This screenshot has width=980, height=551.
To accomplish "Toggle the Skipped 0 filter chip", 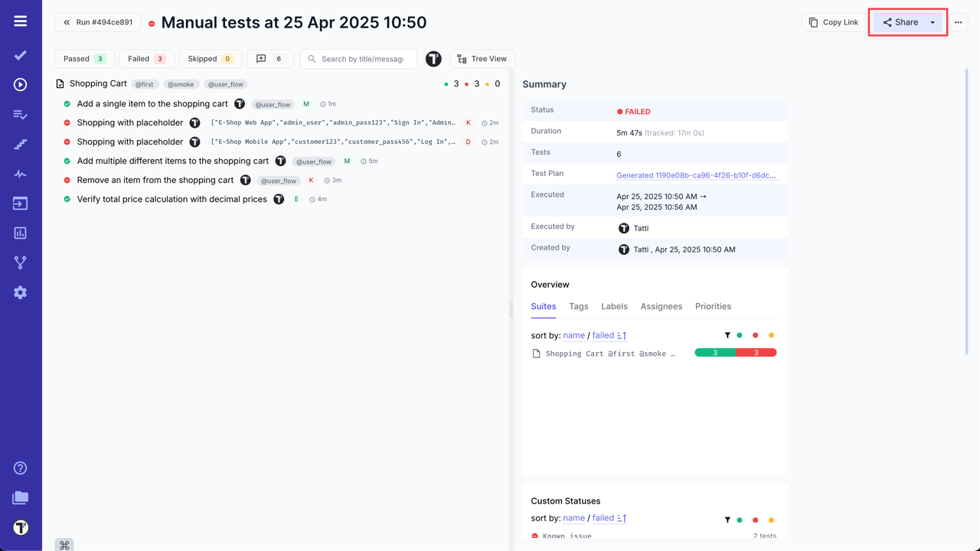I will (210, 58).
